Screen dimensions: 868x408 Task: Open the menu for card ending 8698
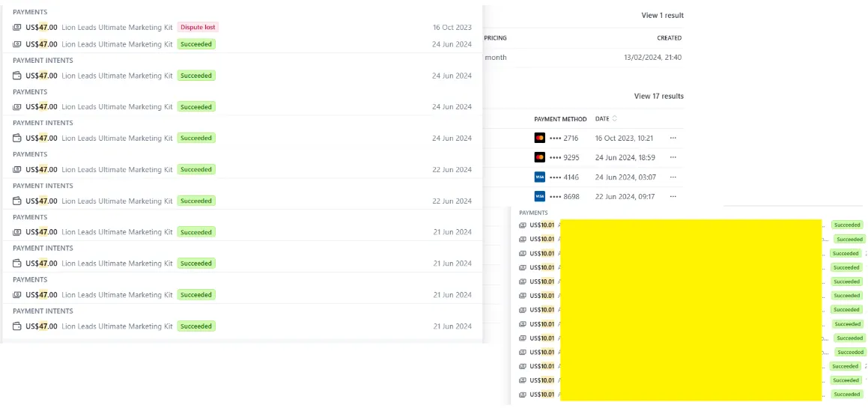point(673,196)
